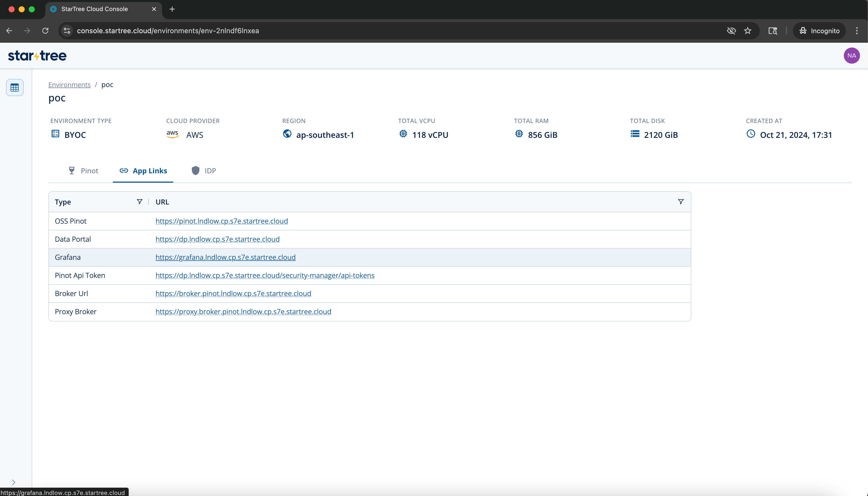This screenshot has width=868, height=496.
Task: Select the App Links tab
Action: click(143, 171)
